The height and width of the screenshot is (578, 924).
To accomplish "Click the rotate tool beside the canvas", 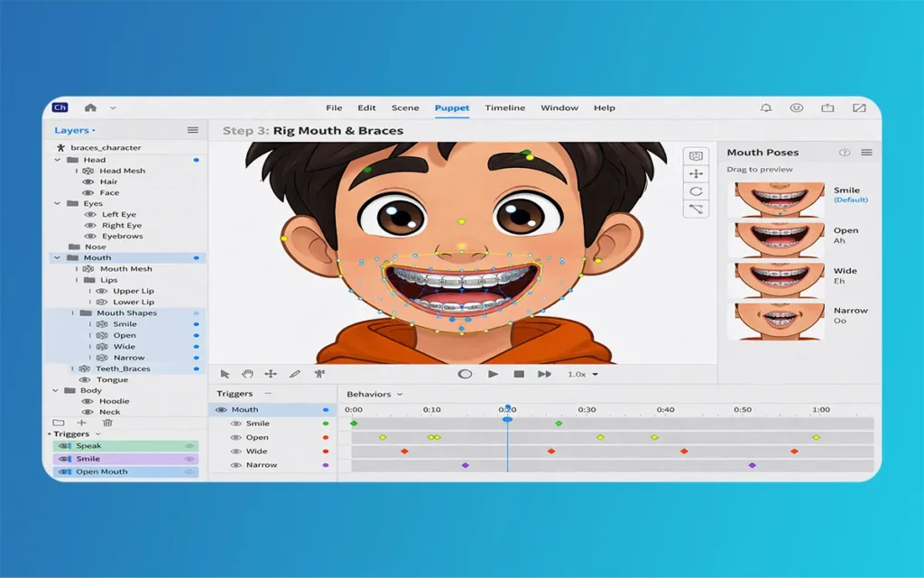I will point(696,191).
